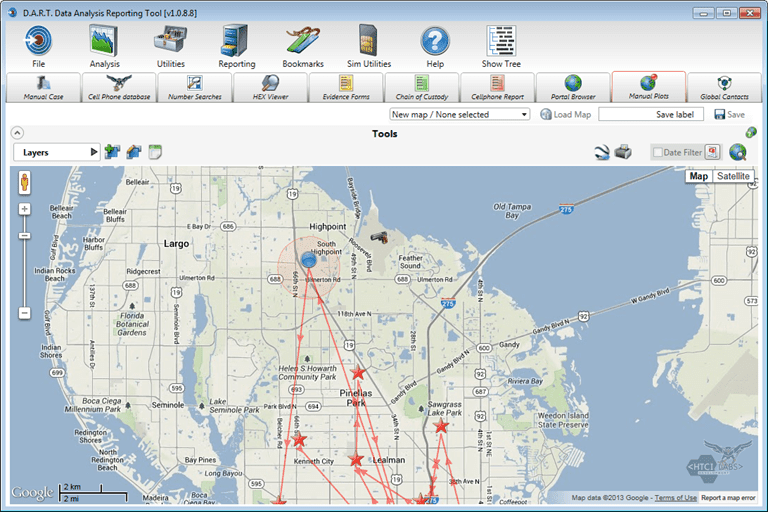769x513 pixels.
Task: Click the notepad icon beside Layers
Action: pos(155,152)
